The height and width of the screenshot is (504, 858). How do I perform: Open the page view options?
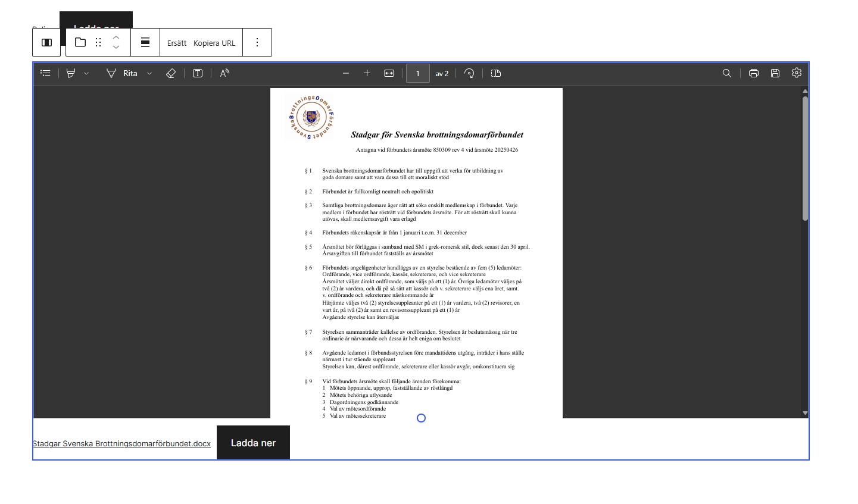click(496, 73)
